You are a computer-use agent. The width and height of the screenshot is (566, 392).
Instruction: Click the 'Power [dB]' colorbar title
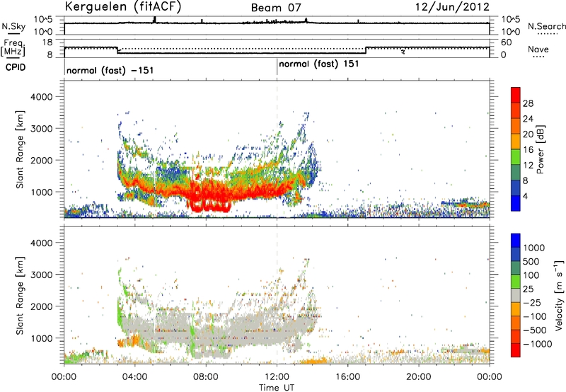click(540, 149)
